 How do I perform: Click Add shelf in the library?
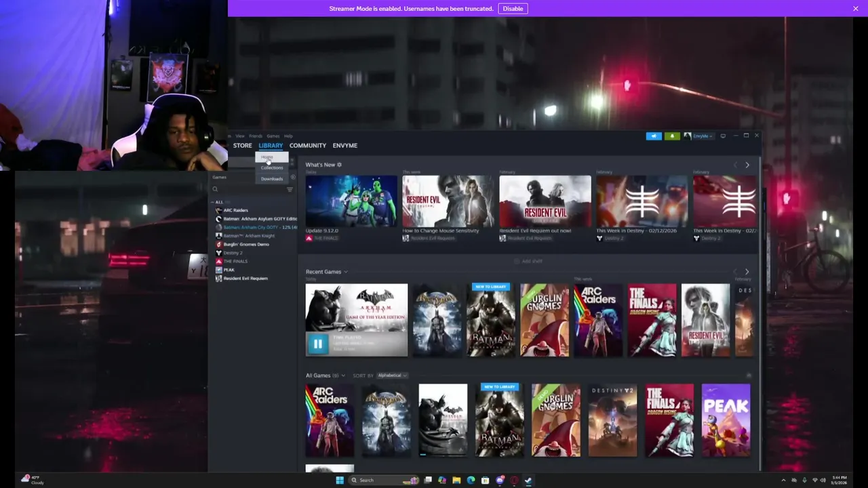[x=528, y=262]
